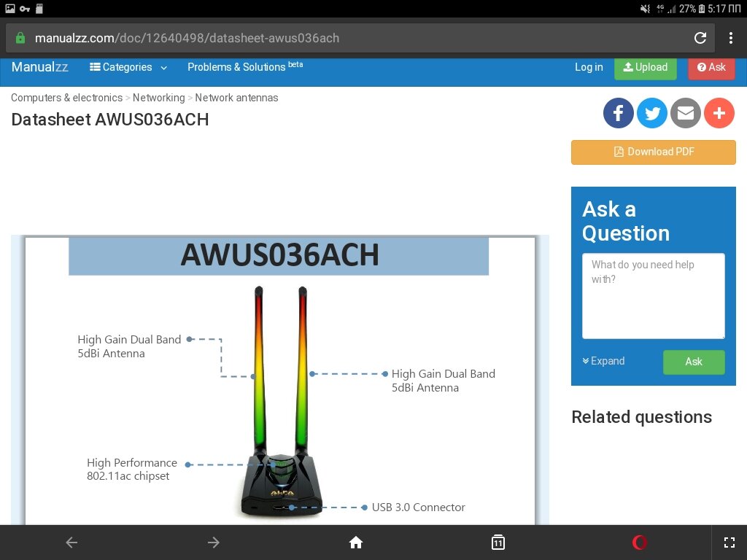The height and width of the screenshot is (560, 747).
Task: Open more sharing options with the plus icon
Action: tap(719, 113)
